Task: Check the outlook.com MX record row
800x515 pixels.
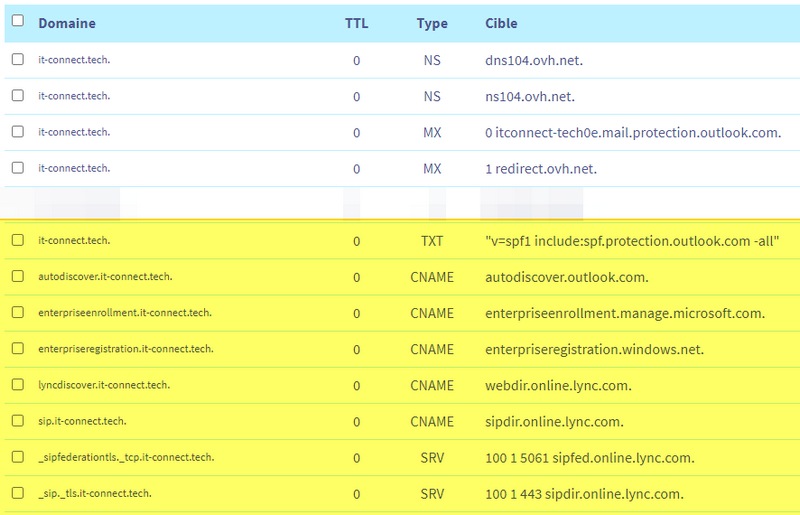Action: click(x=17, y=132)
